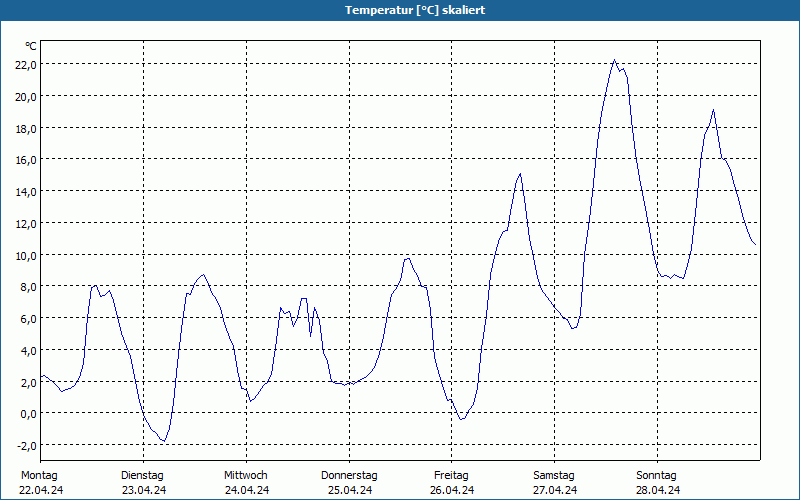The height and width of the screenshot is (500, 800).
Task: Select the 8,0 y-axis label
Action: point(28,287)
